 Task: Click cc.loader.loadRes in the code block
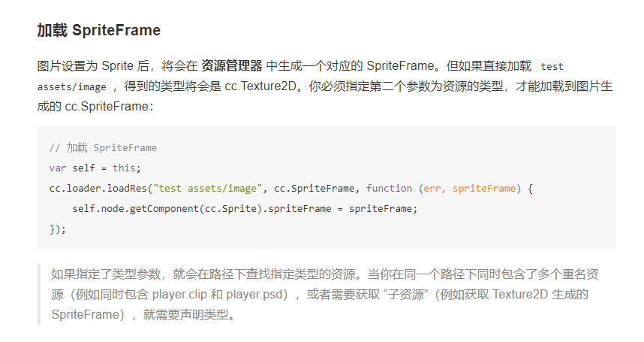[98, 188]
